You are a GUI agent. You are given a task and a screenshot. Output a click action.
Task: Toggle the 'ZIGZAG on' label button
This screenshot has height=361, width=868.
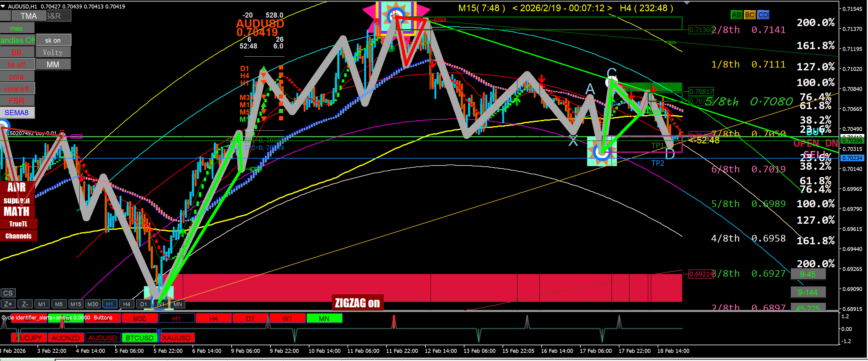[357, 303]
